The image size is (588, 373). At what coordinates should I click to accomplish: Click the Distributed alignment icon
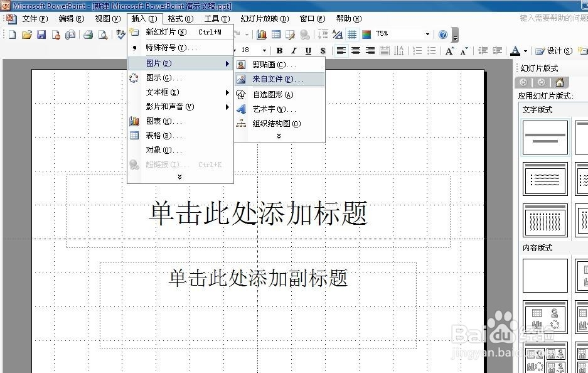pos(385,51)
